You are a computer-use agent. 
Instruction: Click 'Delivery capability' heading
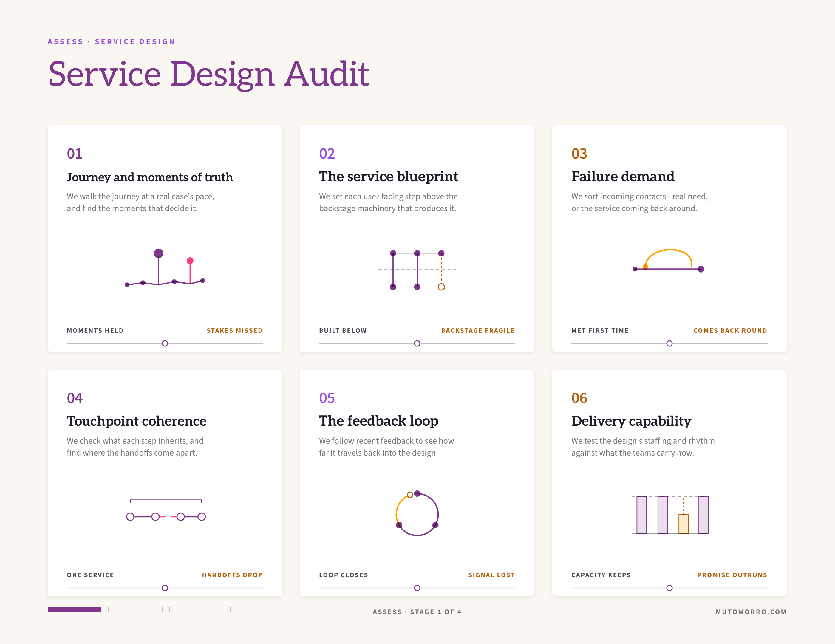(x=631, y=421)
